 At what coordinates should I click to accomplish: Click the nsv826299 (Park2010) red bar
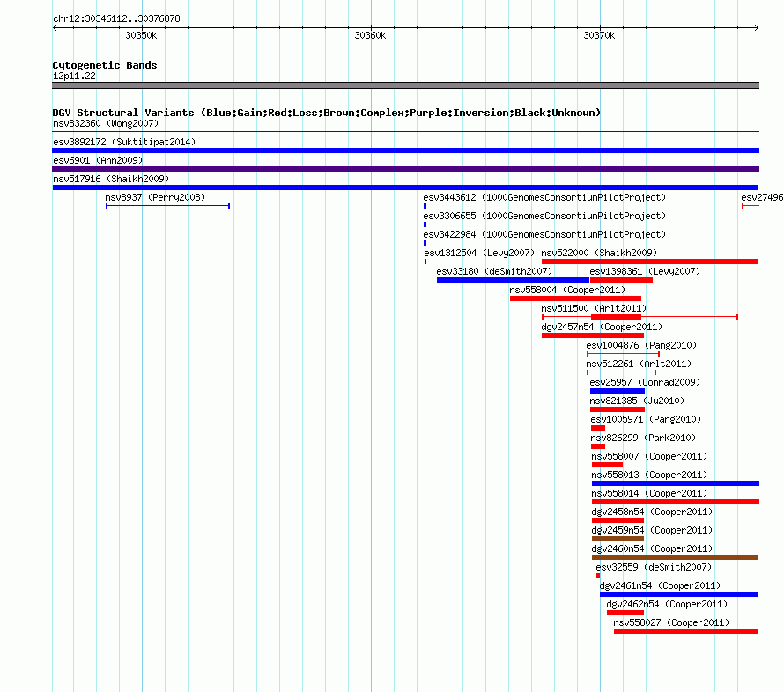coord(598,446)
